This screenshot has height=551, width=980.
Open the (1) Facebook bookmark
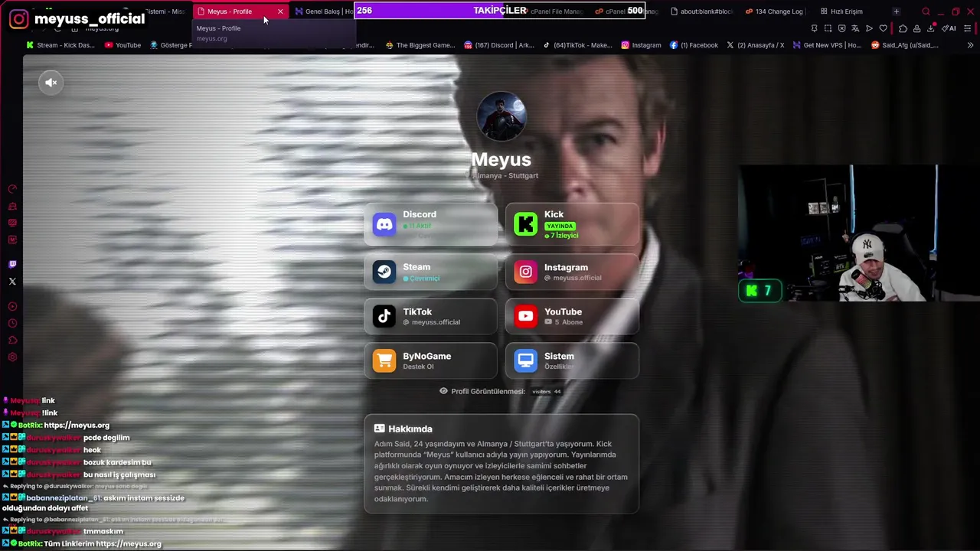[694, 45]
